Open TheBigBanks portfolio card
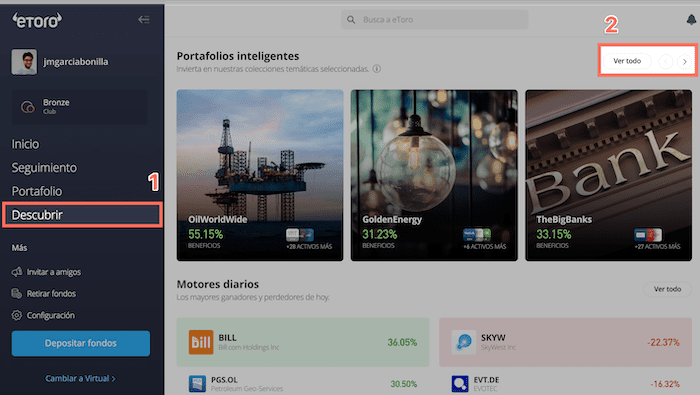 point(608,175)
